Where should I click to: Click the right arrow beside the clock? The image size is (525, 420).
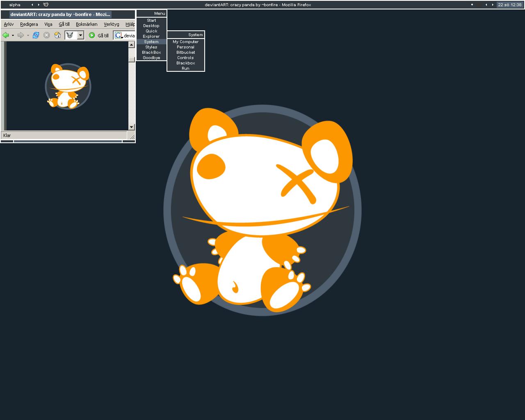(493, 5)
